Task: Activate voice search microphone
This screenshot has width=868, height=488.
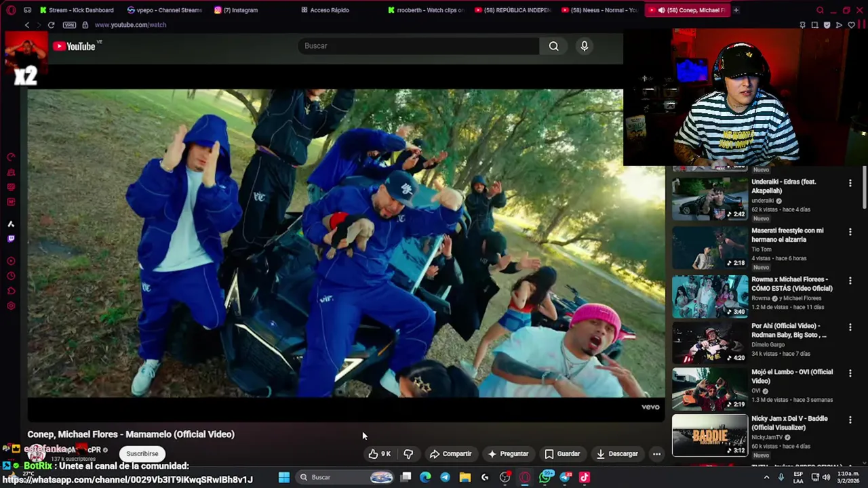Action: (585, 46)
